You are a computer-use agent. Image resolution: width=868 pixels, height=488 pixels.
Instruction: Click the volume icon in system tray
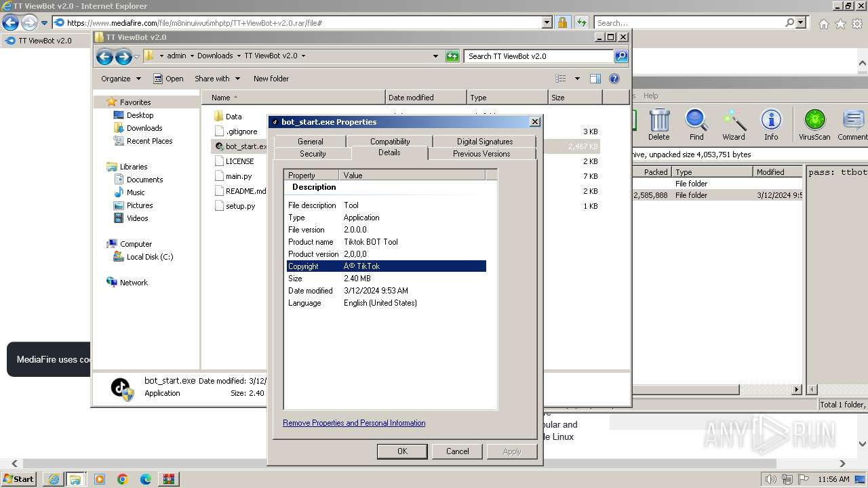pos(771,479)
